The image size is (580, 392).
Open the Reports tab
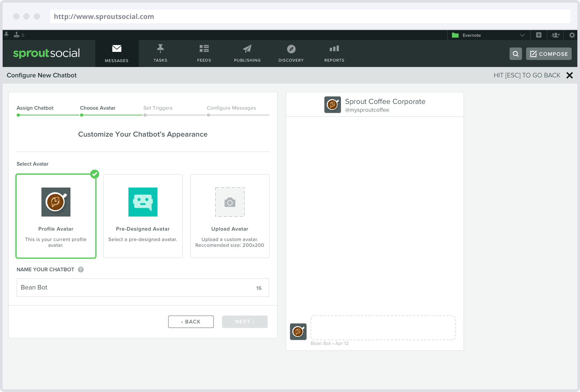(334, 53)
